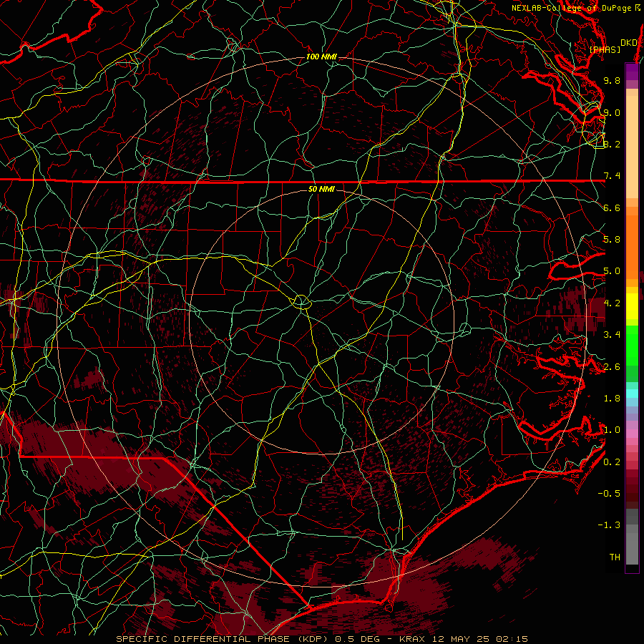Click the 5.0 value on the color scale
Viewport: 644px width, 644px height.
click(x=612, y=271)
